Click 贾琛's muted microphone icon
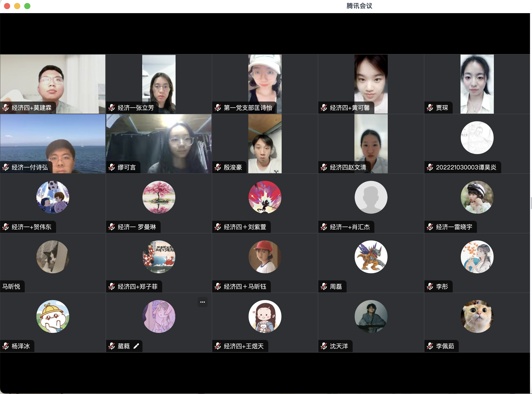 pos(430,108)
